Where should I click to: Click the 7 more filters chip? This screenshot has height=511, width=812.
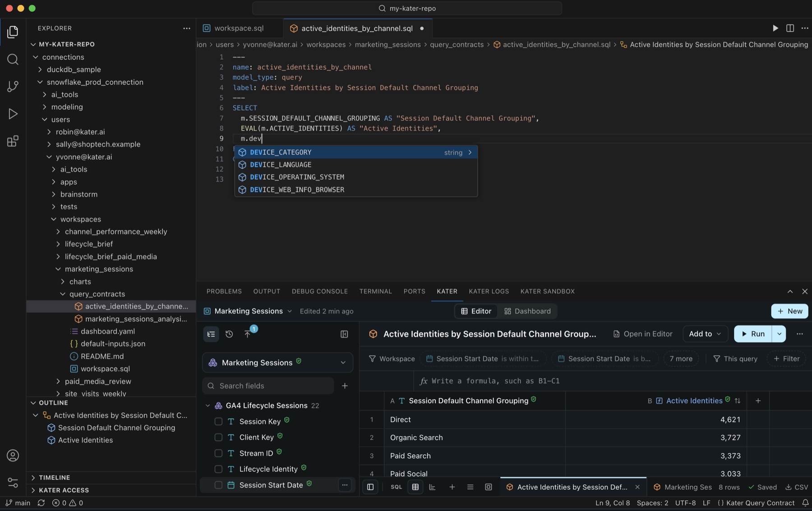tap(681, 359)
